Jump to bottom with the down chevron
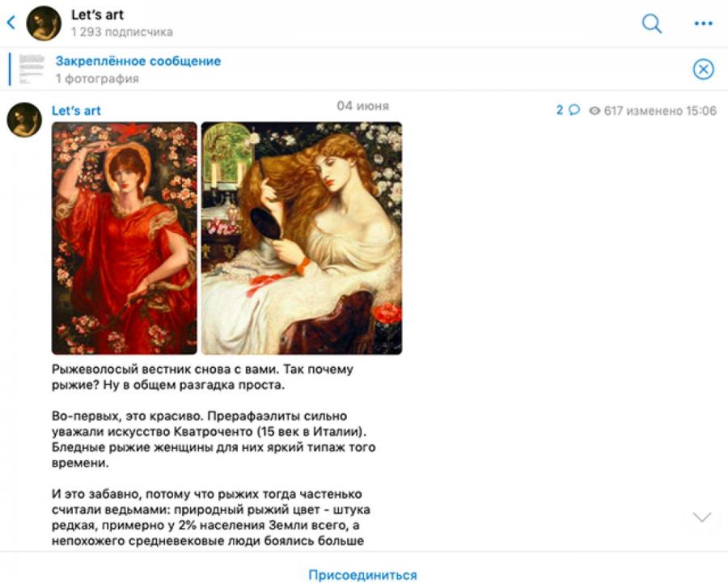This screenshot has width=728, height=584. tap(701, 517)
